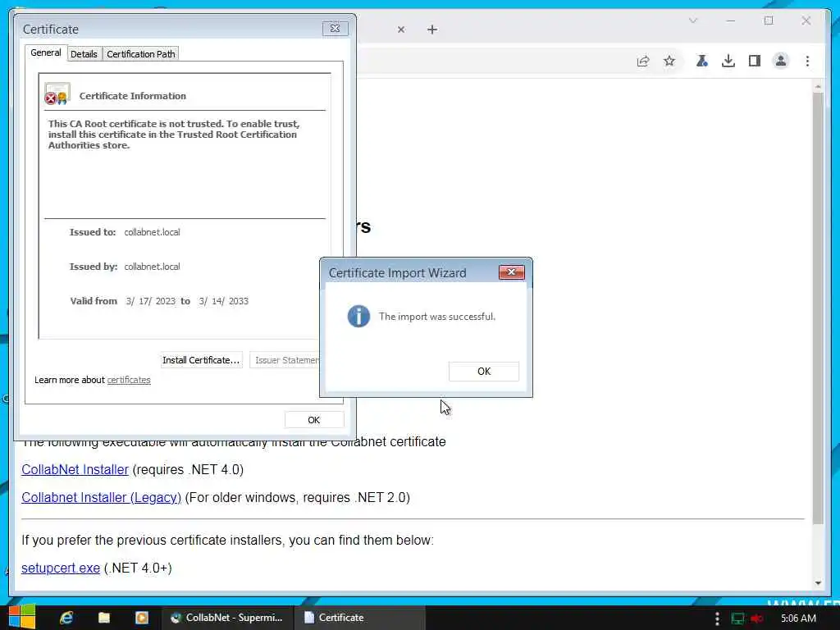Viewport: 840px width, 630px height.
Task: Switch to CollabNet browser taskbar item
Action: pos(228,618)
